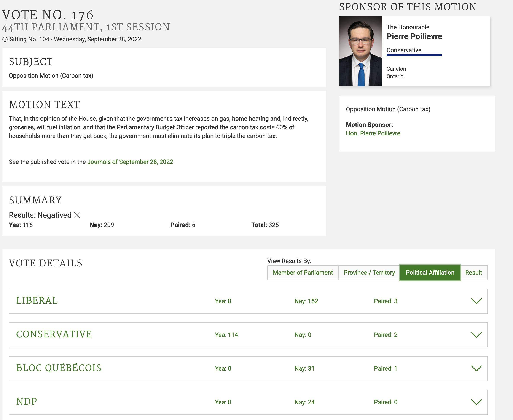Expand the Conservative party chevron arrow

(476, 335)
